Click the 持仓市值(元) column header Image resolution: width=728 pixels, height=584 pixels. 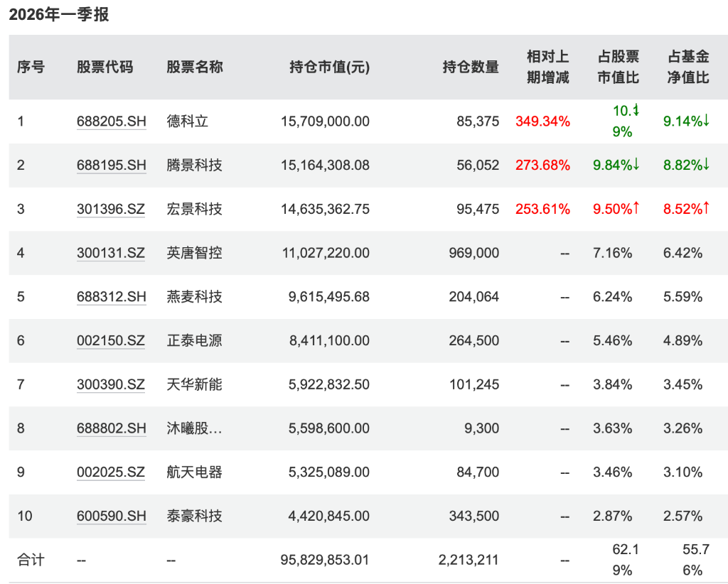329,67
